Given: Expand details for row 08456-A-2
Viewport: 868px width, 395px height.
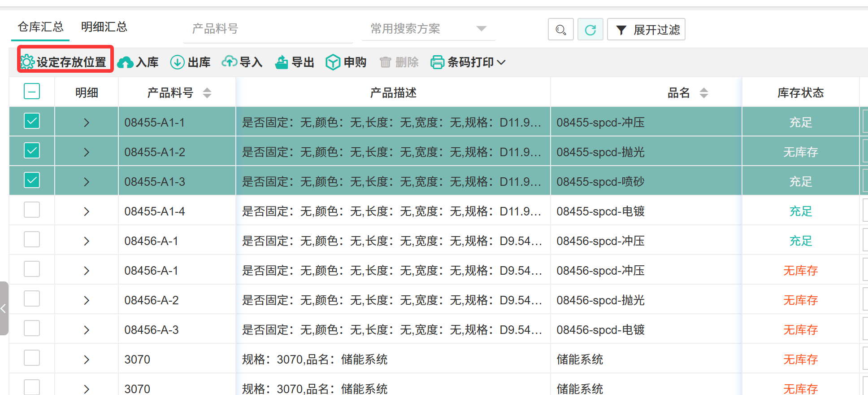Looking at the screenshot, I should point(87,300).
